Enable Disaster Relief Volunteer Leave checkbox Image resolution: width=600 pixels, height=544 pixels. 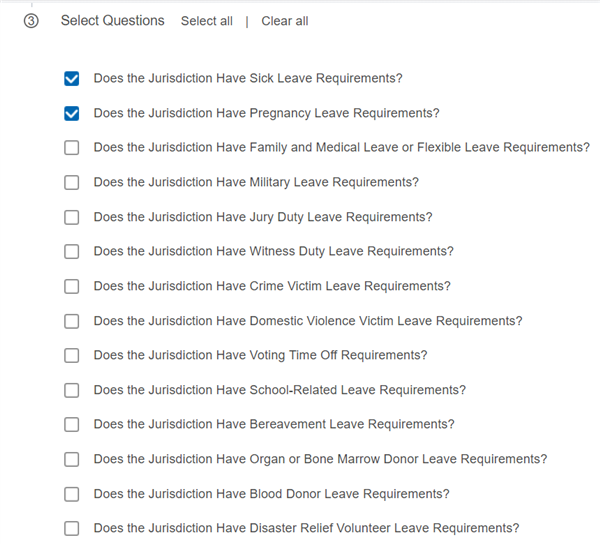click(x=72, y=529)
